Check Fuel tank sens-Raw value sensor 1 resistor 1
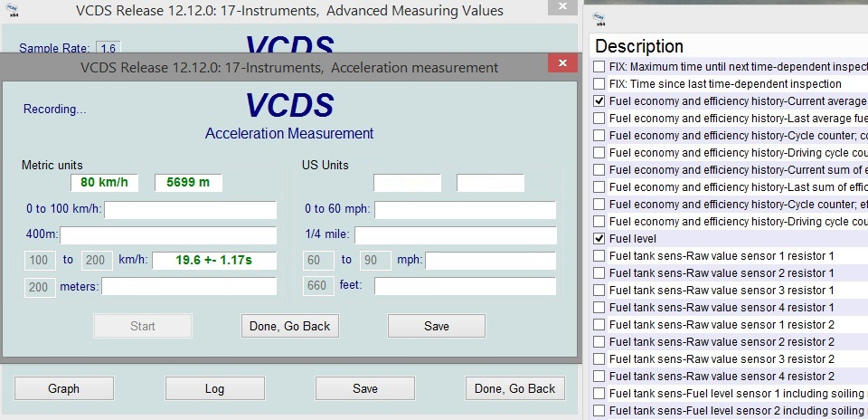 pyautogui.click(x=599, y=256)
